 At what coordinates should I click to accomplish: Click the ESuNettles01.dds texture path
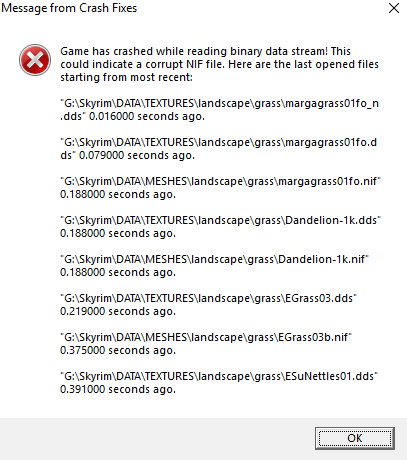219,376
